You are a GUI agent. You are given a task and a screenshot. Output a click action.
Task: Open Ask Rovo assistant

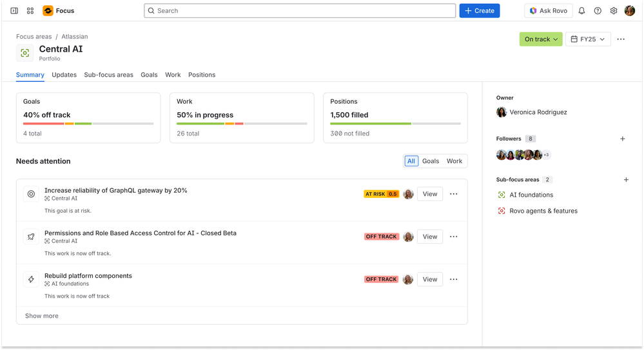point(549,11)
